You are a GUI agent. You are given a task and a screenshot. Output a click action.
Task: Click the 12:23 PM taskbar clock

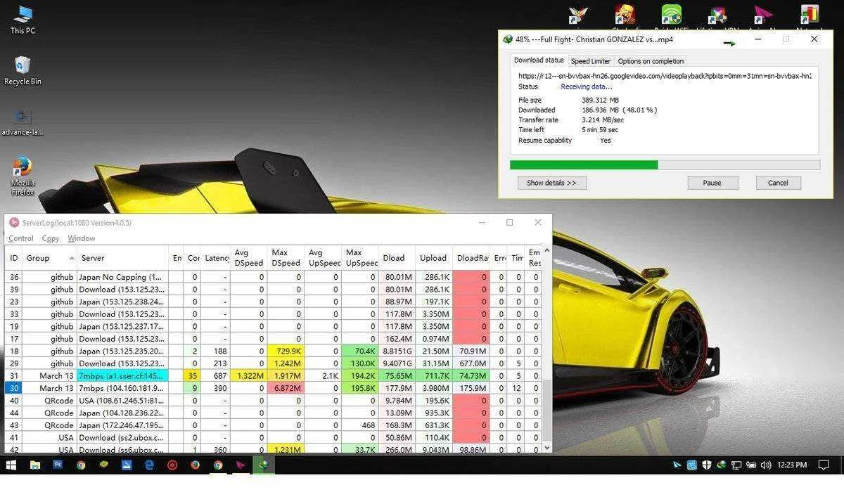pyautogui.click(x=793, y=465)
